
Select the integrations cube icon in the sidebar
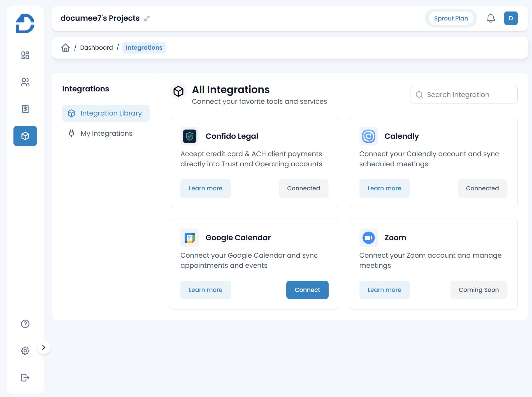(25, 136)
